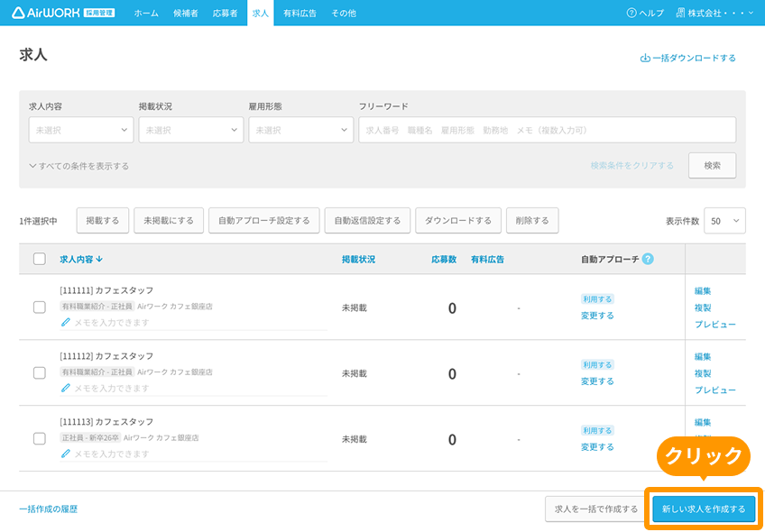Click the company building icon
Screen dimensions: 765x532
click(x=680, y=14)
